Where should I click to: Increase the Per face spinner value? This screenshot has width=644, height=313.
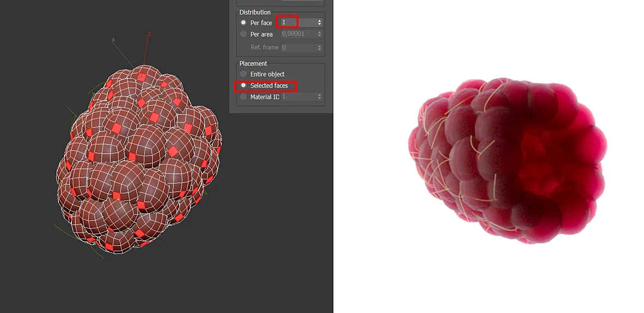(319, 21)
